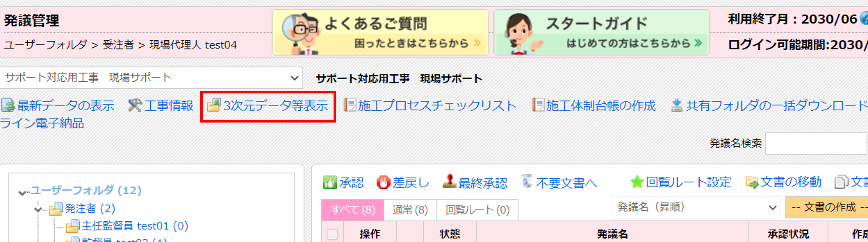The height and width of the screenshot is (242, 868).
Task: Open 施工プロセスチェックリスト notebook icon
Action: tap(350, 105)
